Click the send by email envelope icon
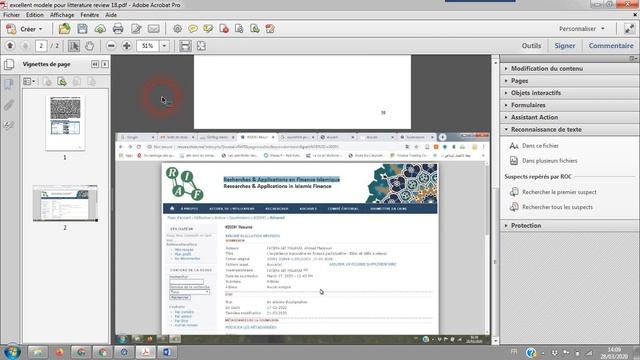The image size is (640, 360). [x=153, y=29]
